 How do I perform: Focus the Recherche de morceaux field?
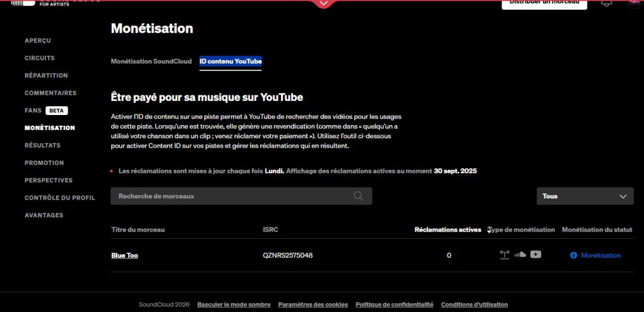click(241, 196)
